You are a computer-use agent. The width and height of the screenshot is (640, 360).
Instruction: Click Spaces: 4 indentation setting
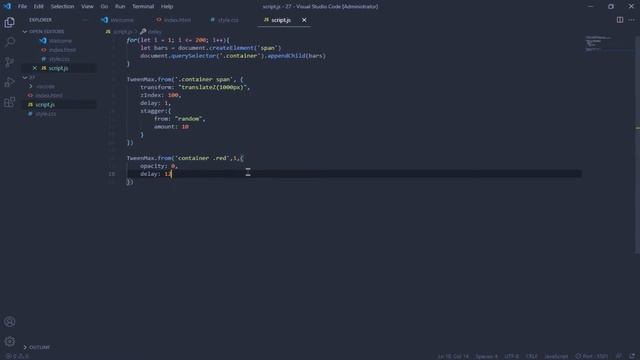(486, 356)
